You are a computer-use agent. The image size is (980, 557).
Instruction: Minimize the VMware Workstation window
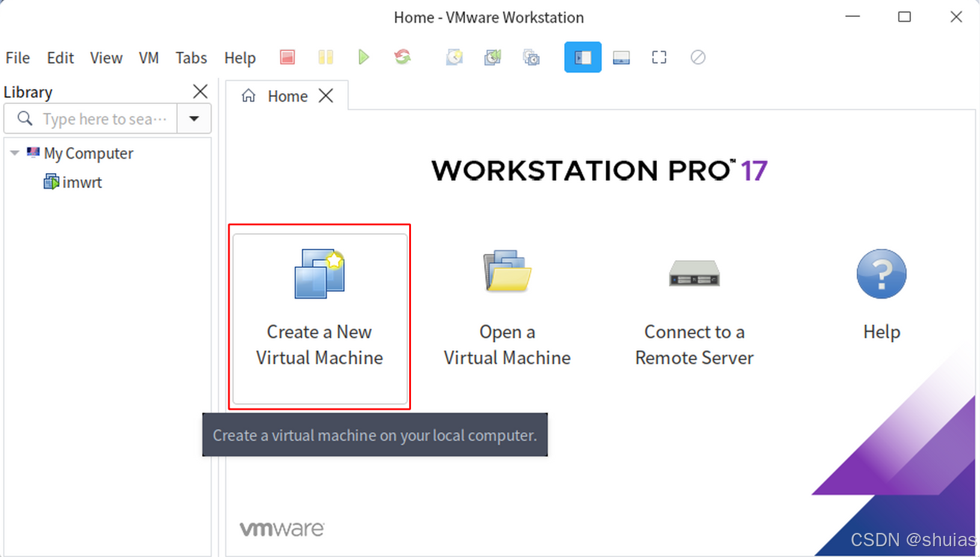tap(853, 16)
